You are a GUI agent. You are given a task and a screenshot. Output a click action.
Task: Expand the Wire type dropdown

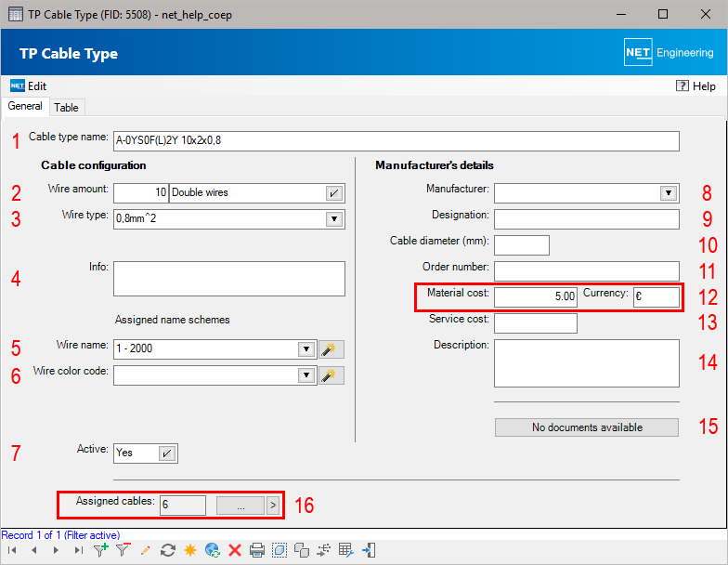[x=333, y=219]
